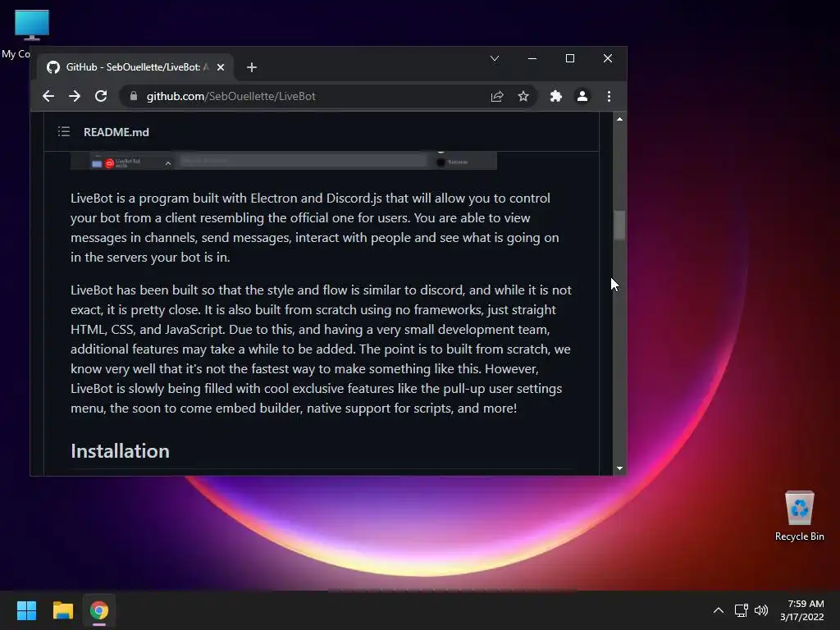The width and height of the screenshot is (840, 630).
Task: Open README table of contents icon
Action: coord(64,132)
